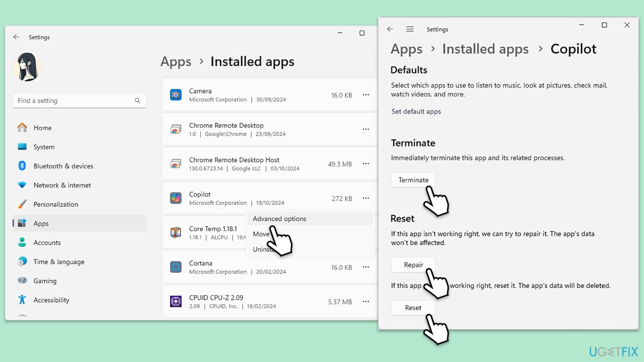Click the Camera size 16.0 KB text
Viewport: 644px width, 362px height.
point(342,95)
